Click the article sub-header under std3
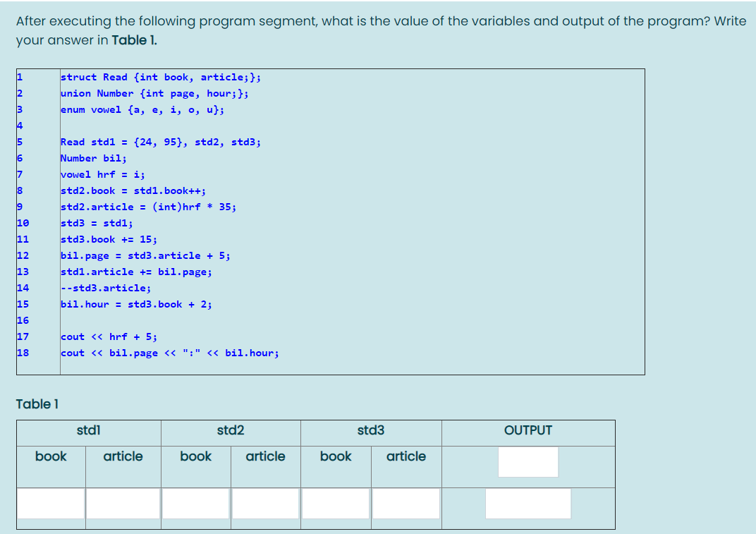 click(x=406, y=456)
